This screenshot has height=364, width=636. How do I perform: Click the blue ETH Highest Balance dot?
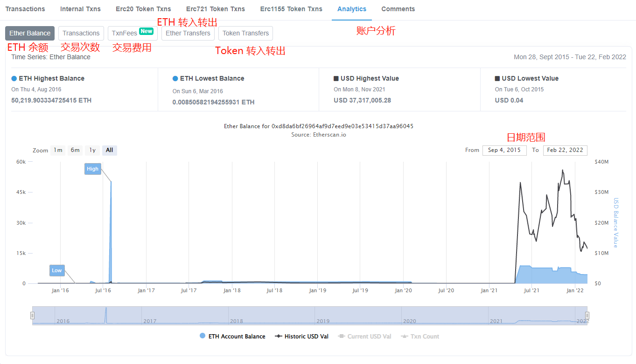[x=14, y=78]
